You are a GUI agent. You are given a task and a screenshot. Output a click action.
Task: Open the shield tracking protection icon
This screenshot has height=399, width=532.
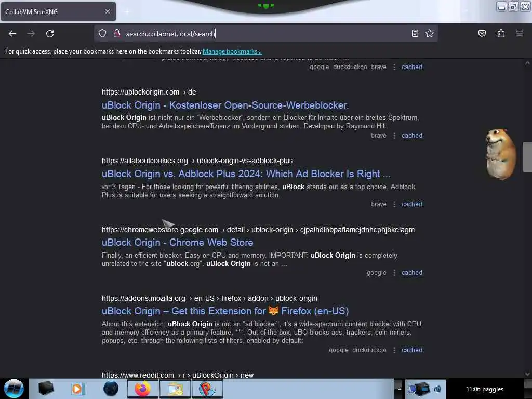(x=102, y=33)
